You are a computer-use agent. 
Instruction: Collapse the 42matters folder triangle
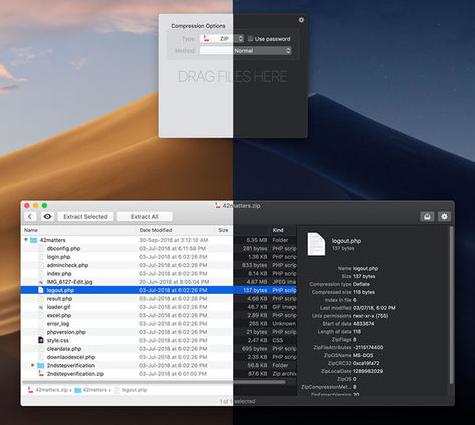[26, 240]
